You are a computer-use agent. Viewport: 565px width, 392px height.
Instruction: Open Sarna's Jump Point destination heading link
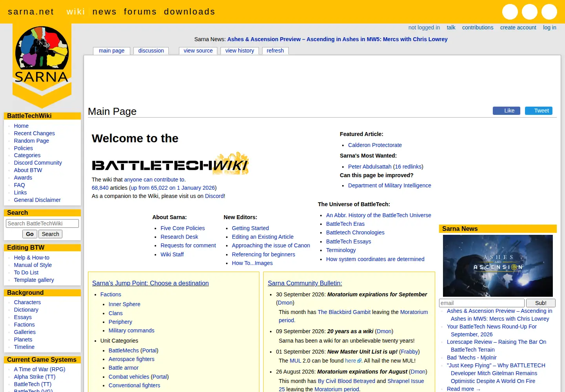[150, 283]
